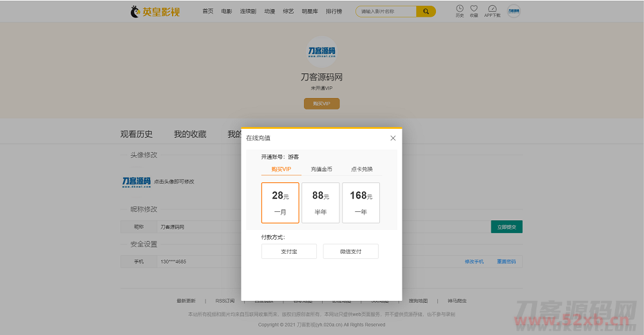644x335 pixels.
Task: Click the 英皇影视 site logo
Action: point(155,12)
